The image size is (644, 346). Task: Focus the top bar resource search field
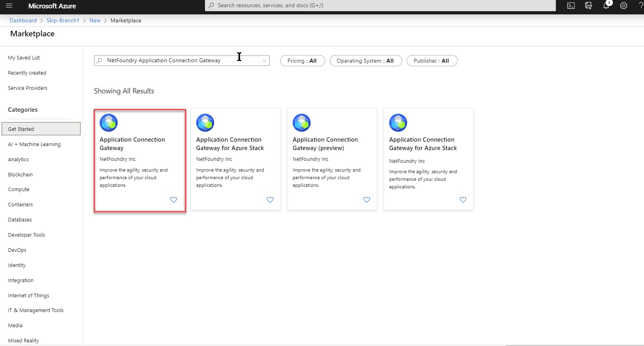(380, 6)
